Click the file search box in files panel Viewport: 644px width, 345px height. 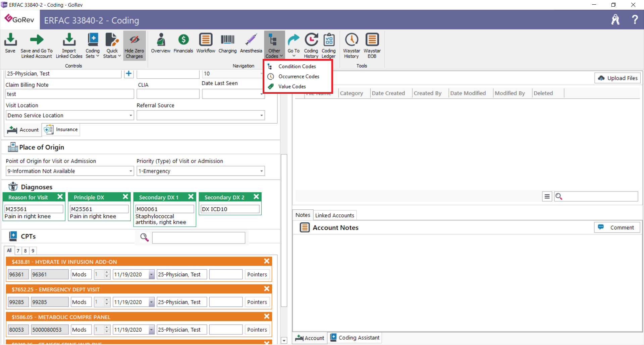pos(596,197)
